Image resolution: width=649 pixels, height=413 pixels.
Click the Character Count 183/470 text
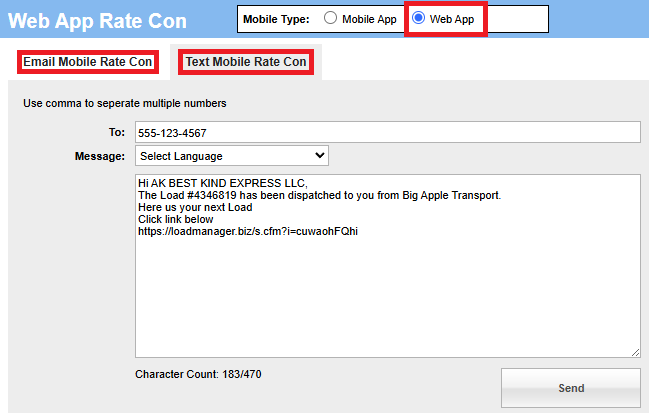click(x=198, y=374)
